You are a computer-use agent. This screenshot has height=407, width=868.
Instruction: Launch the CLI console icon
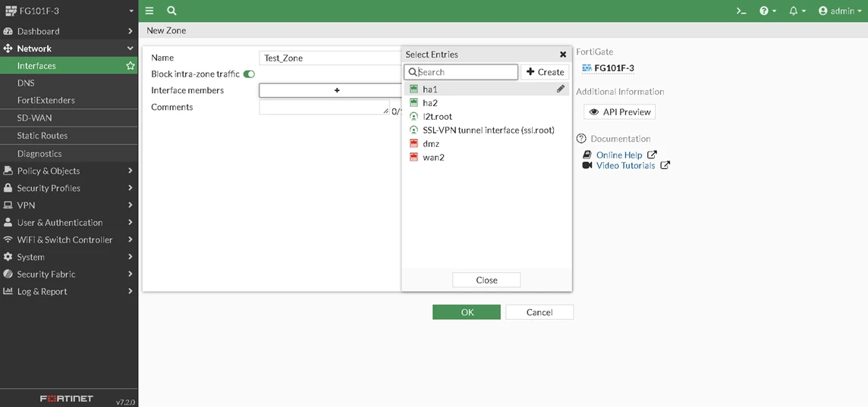741,11
